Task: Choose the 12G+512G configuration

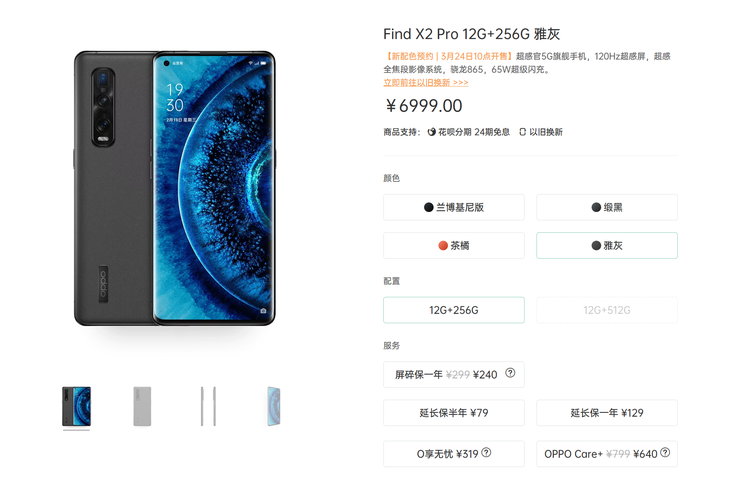Action: point(607,310)
